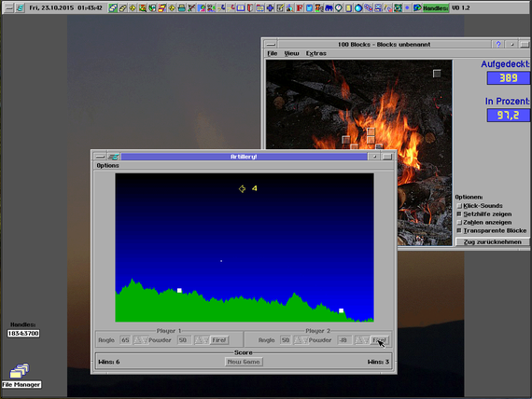Image resolution: width=532 pixels, height=399 pixels.
Task: Click the calendar folder icon beside blue plus
Action: click(x=260, y=7)
